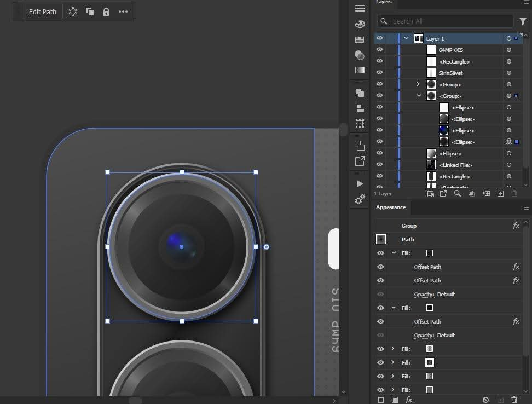Click the Layers filter funnel icon
532x404 pixels.
tap(523, 21)
